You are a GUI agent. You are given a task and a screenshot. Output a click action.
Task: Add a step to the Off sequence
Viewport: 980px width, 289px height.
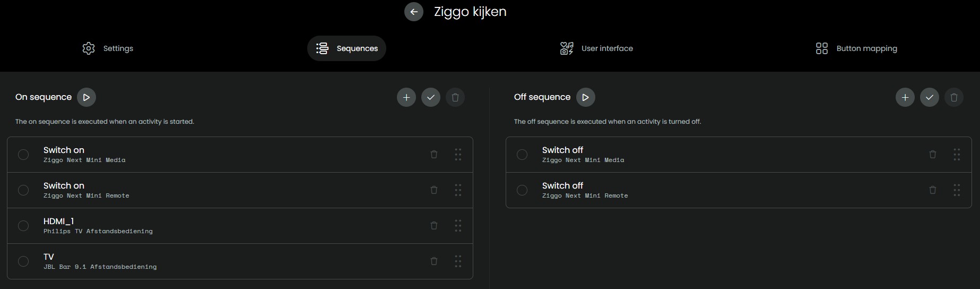pyautogui.click(x=905, y=97)
